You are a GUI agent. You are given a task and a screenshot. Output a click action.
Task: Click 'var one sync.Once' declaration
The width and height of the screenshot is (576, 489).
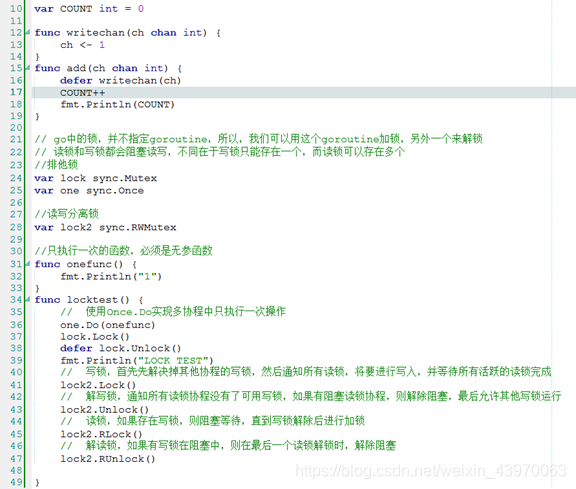[x=89, y=191]
